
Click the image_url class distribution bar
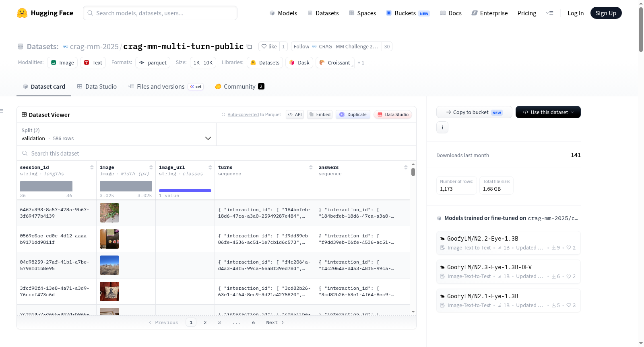[x=185, y=191]
